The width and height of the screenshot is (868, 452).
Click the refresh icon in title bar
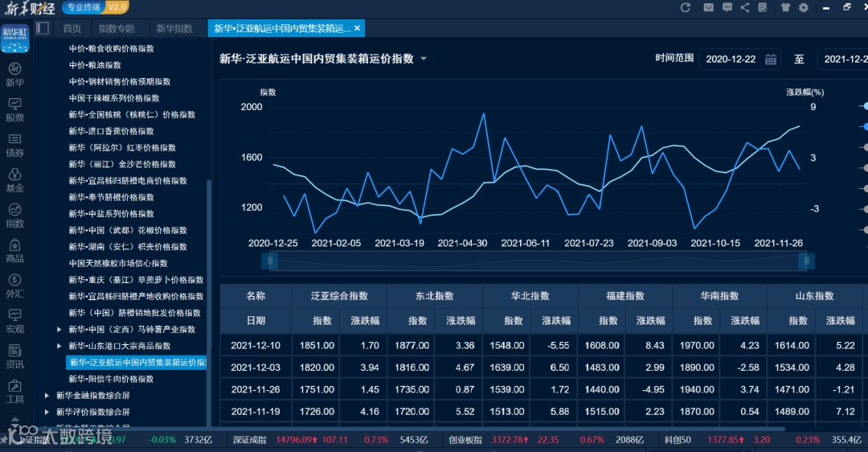tap(686, 7)
